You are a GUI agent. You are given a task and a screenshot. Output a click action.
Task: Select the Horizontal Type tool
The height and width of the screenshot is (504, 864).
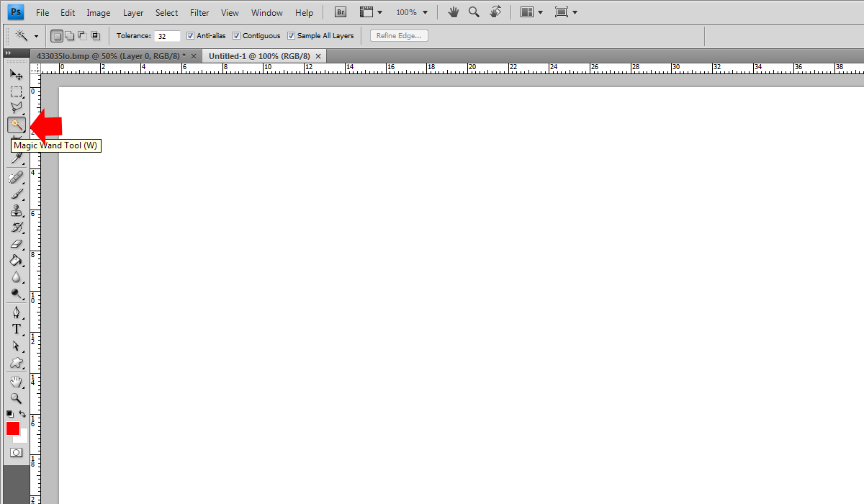pos(16,329)
